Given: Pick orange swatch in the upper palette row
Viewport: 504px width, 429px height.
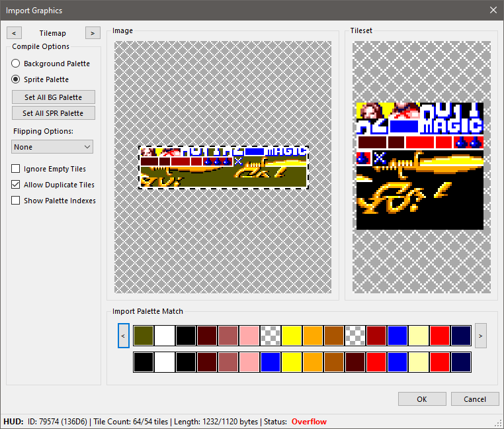Looking at the screenshot, I should pyautogui.click(x=313, y=336).
